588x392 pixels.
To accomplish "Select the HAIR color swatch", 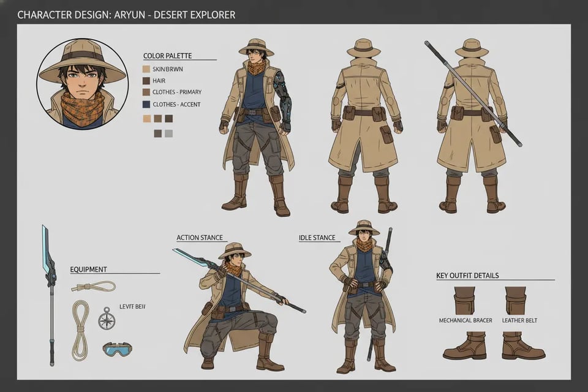I will point(146,80).
